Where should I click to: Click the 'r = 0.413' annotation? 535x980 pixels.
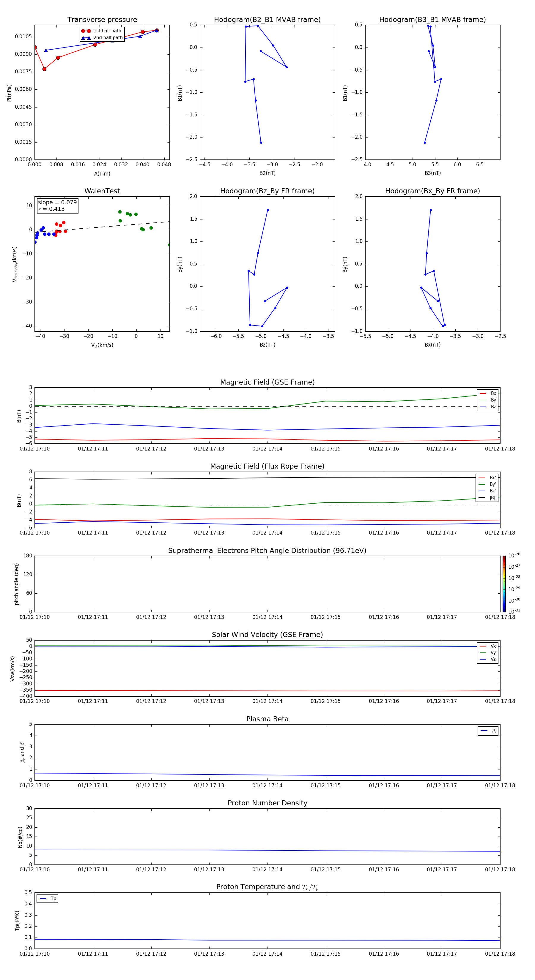coord(51,209)
